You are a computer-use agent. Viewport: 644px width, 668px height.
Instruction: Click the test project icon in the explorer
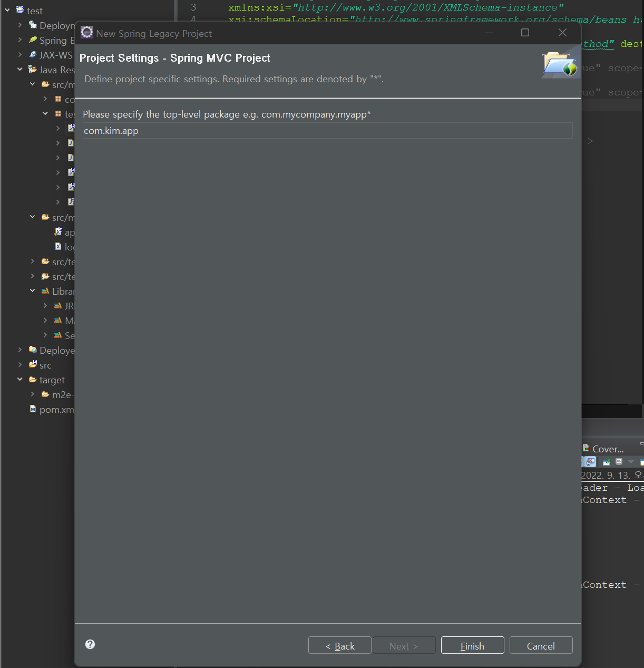click(x=20, y=9)
